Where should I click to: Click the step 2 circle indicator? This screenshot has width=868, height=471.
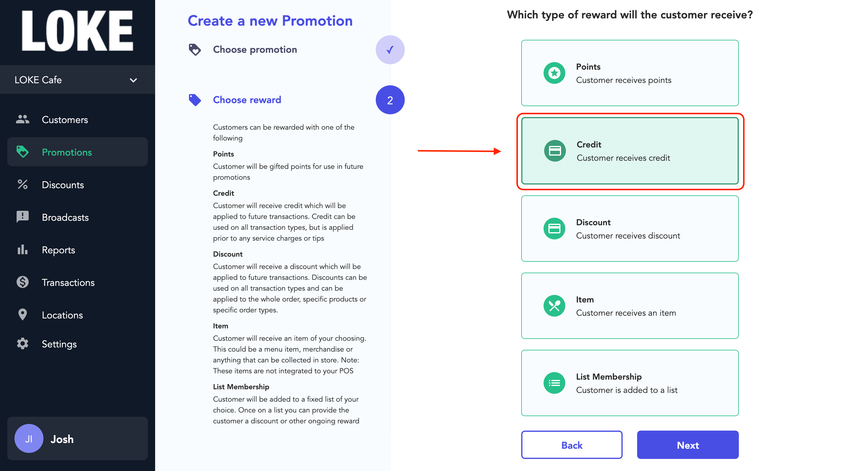(x=390, y=100)
